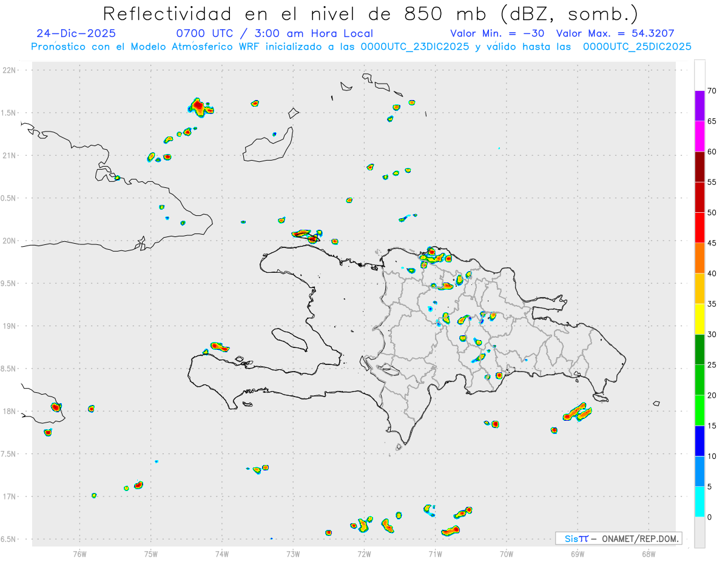Click the legend value '15'
This screenshot has height=562, width=728.
click(712, 426)
